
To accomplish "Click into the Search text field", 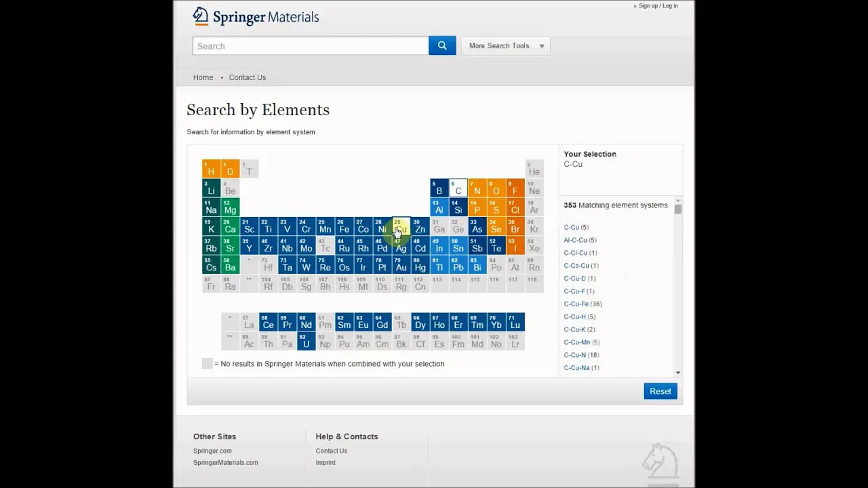I will pos(311,45).
